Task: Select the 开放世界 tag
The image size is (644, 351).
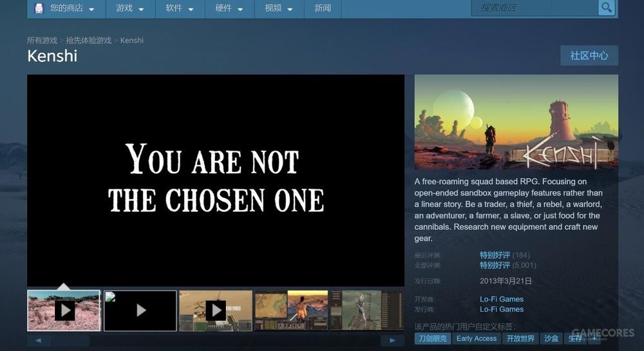Action: (520, 339)
